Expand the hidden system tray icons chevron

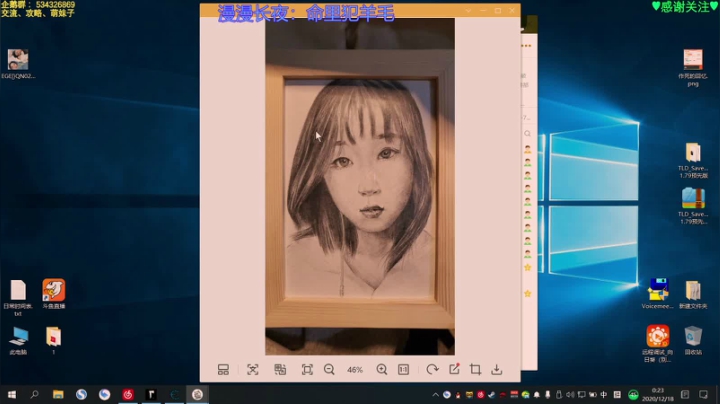pos(435,395)
